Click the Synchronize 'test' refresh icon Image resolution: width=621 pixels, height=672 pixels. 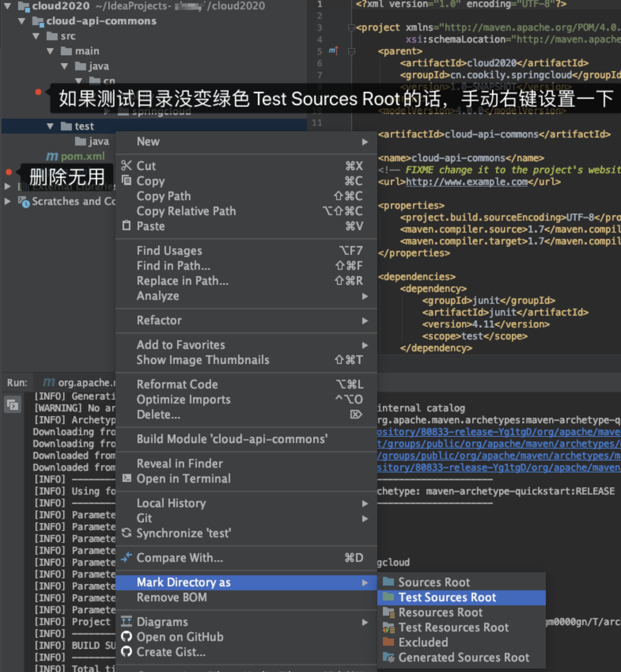126,533
